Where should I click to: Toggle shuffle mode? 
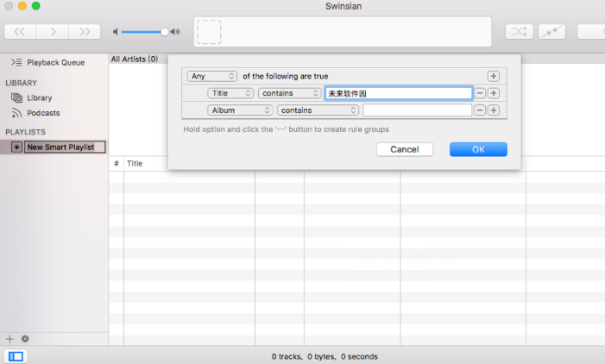click(x=519, y=32)
